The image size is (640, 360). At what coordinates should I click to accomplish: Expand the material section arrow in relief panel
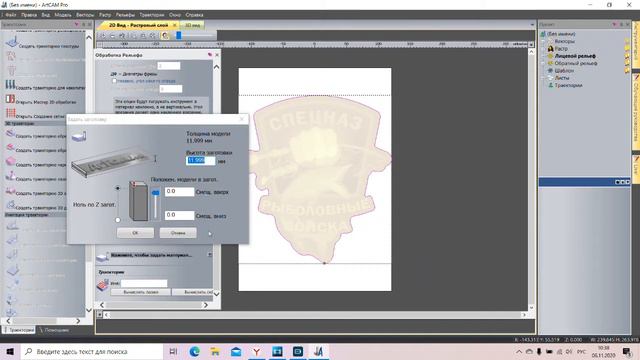tap(209, 255)
